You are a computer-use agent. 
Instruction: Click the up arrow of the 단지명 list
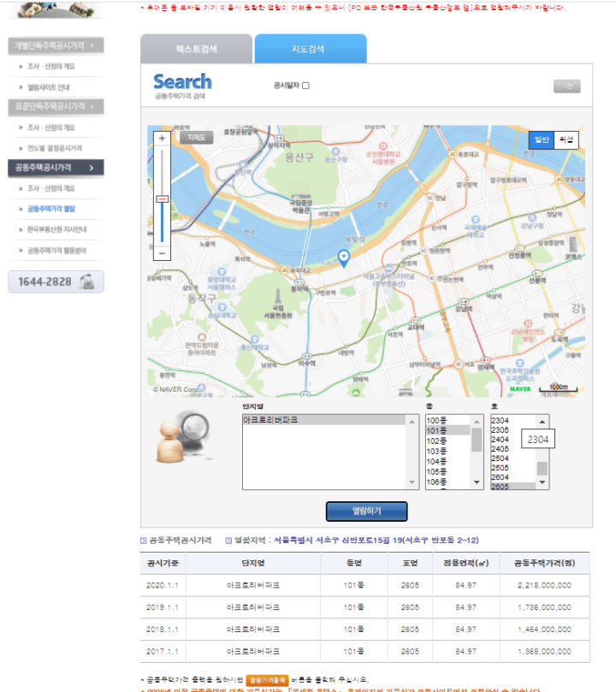click(412, 422)
